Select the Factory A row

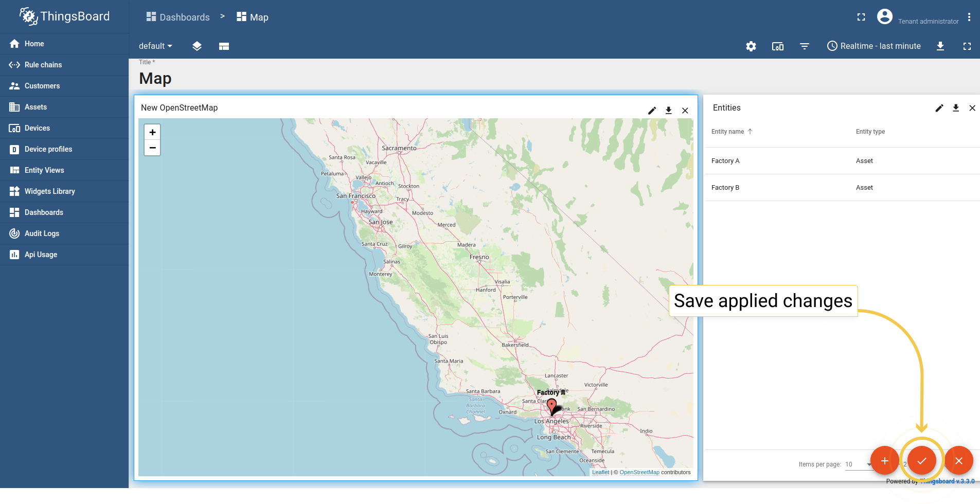[x=842, y=161]
